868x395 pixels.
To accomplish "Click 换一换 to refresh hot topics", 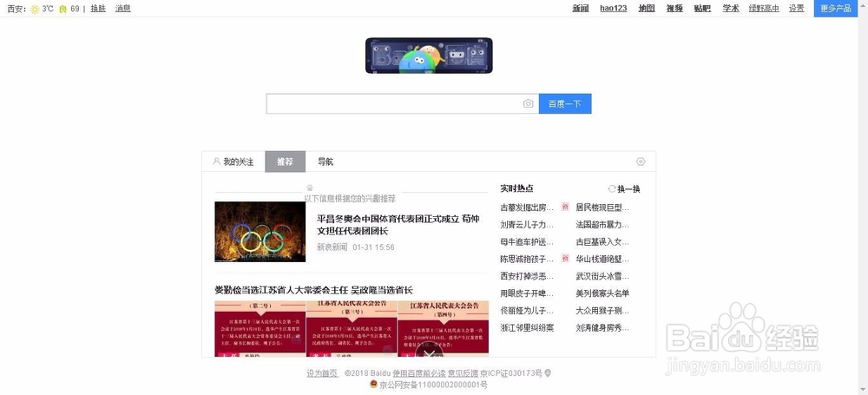I will (x=628, y=189).
